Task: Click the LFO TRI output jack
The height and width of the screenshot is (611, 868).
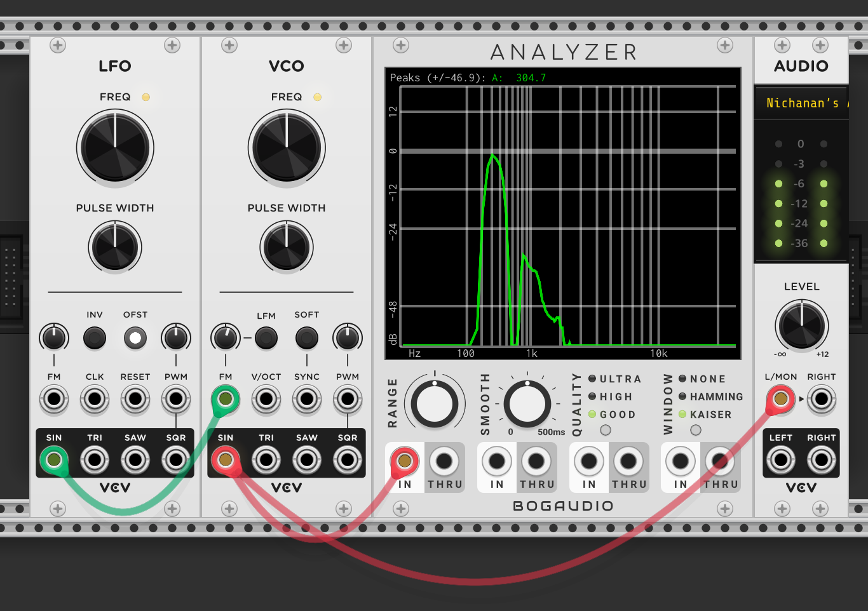Action: 95,459
